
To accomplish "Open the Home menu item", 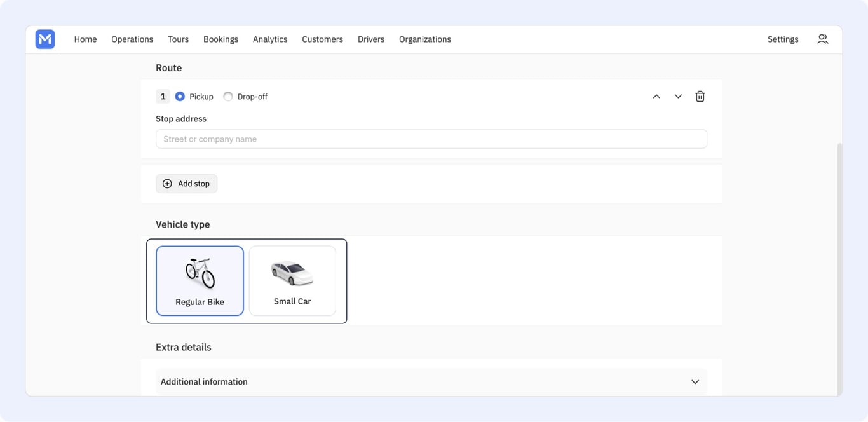I will (x=85, y=39).
